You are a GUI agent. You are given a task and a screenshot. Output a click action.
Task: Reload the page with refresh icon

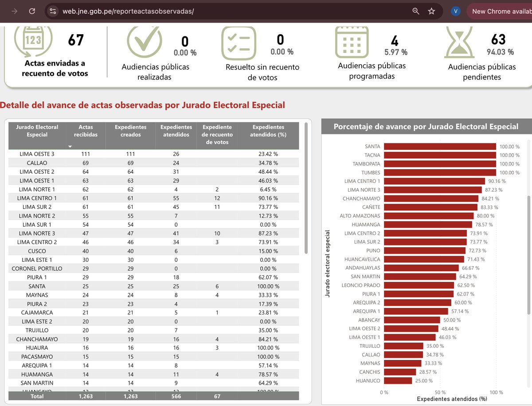point(32,11)
